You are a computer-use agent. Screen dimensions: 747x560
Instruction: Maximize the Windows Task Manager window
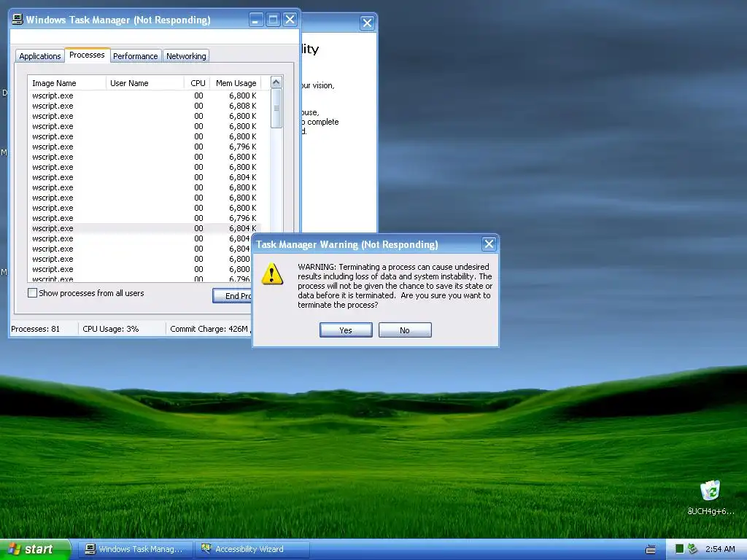[x=273, y=20]
